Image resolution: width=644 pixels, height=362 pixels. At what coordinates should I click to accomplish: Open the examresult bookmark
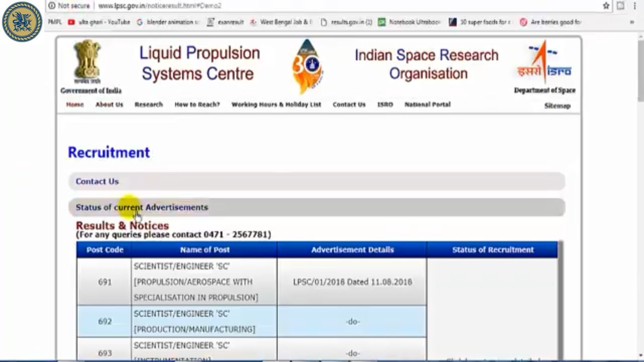[225, 22]
